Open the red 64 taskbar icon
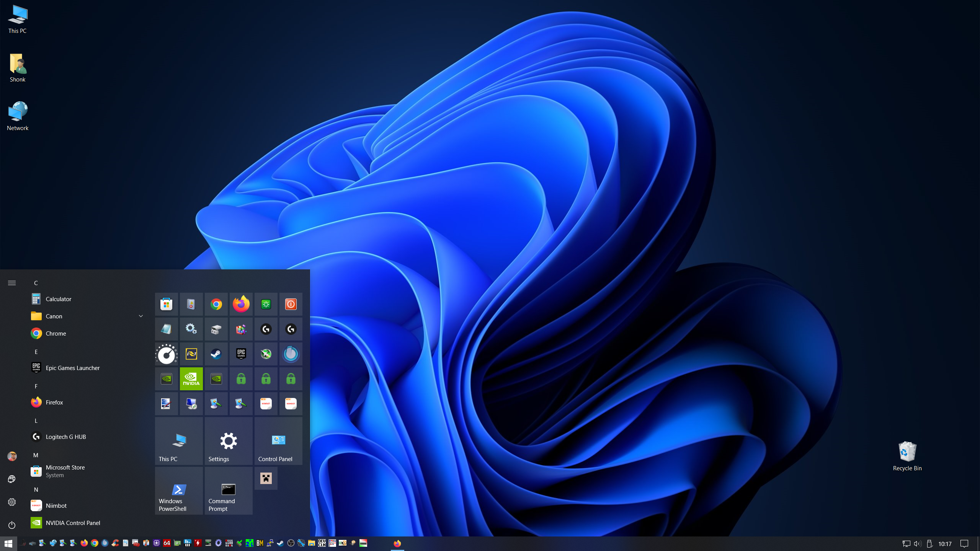Viewport: 980px width, 551px height. 167,543
